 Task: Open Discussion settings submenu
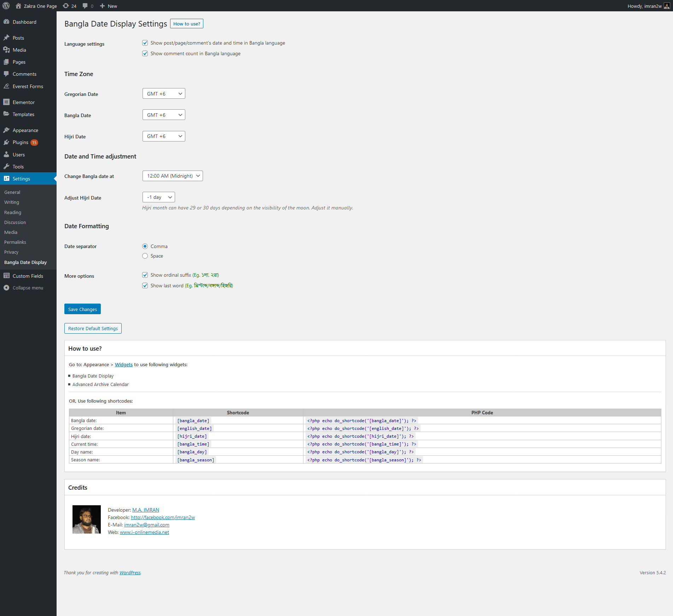(15, 222)
